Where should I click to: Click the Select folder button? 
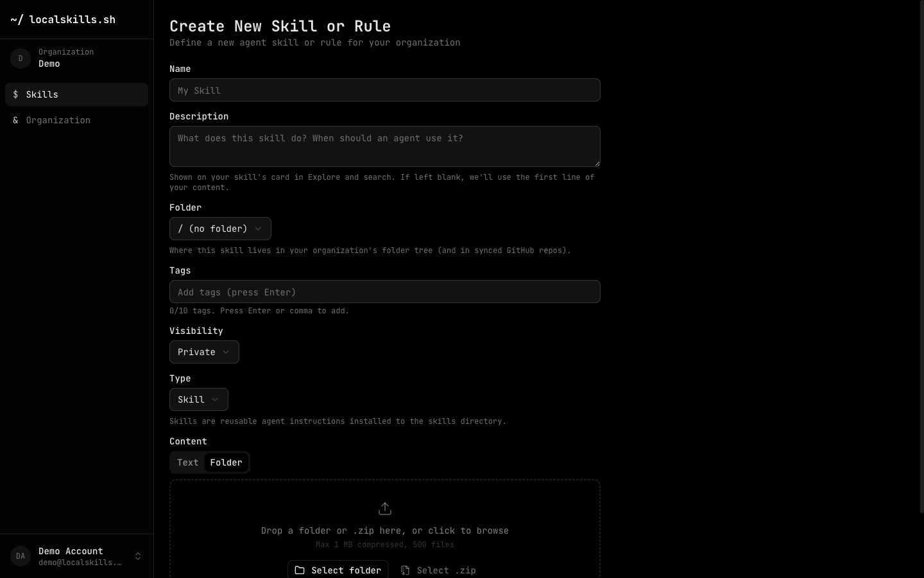338,570
